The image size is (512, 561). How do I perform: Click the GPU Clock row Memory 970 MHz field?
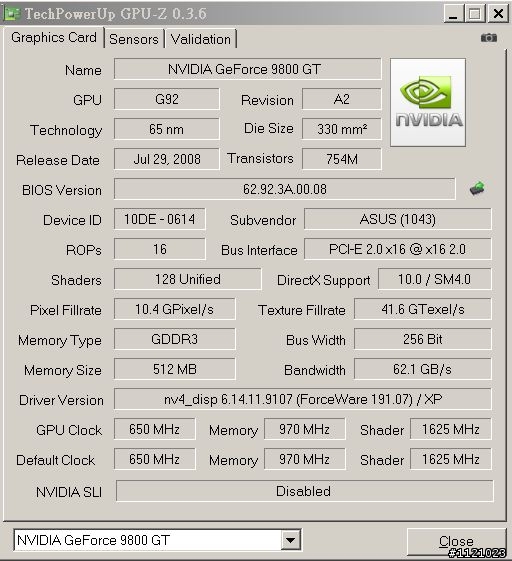[305, 429]
